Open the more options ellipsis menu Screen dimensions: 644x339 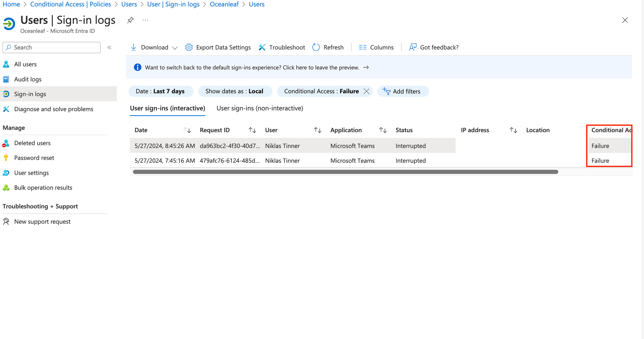point(146,20)
